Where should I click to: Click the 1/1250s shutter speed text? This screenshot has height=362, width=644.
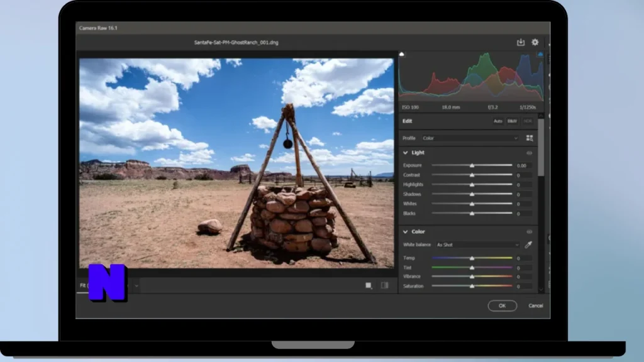tap(528, 107)
